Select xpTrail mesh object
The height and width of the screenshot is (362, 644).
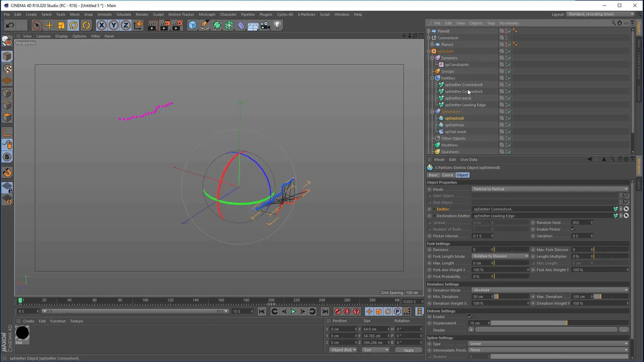[455, 132]
